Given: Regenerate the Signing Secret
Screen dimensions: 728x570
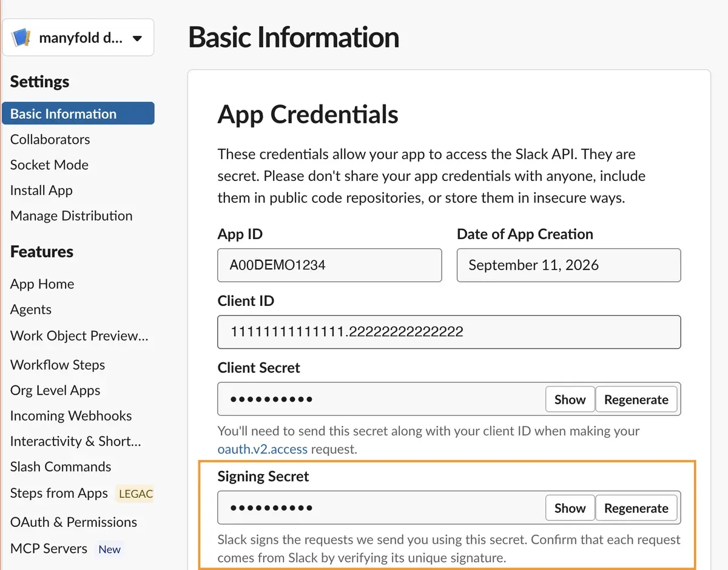Looking at the screenshot, I should (636, 508).
